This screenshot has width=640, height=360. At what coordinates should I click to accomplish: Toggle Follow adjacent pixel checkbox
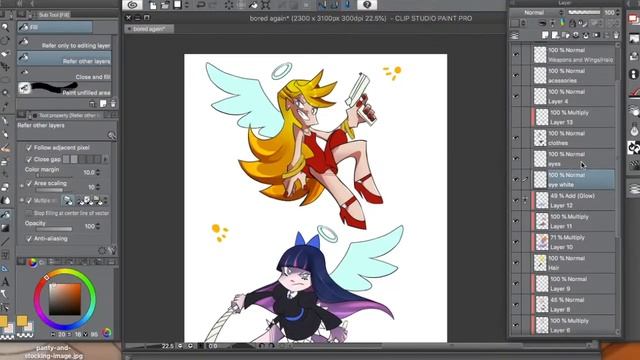(29, 148)
